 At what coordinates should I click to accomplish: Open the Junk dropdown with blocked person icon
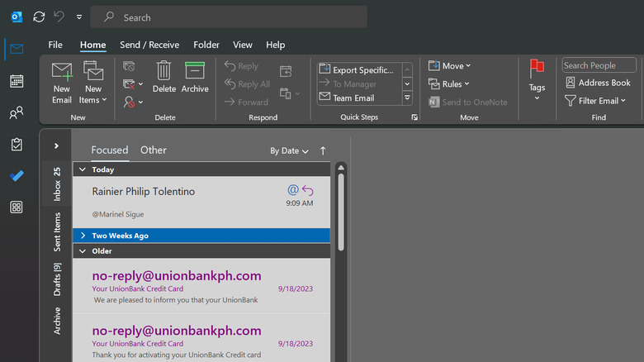point(133,102)
